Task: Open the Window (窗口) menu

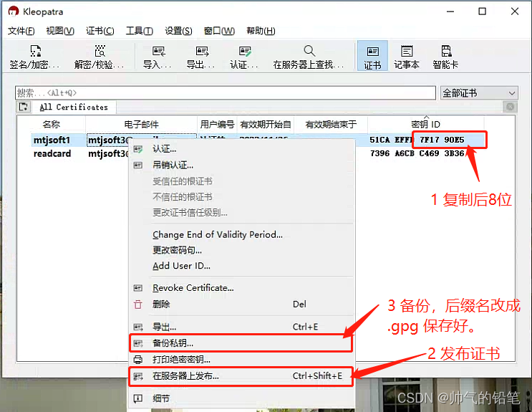Action: pos(219,31)
